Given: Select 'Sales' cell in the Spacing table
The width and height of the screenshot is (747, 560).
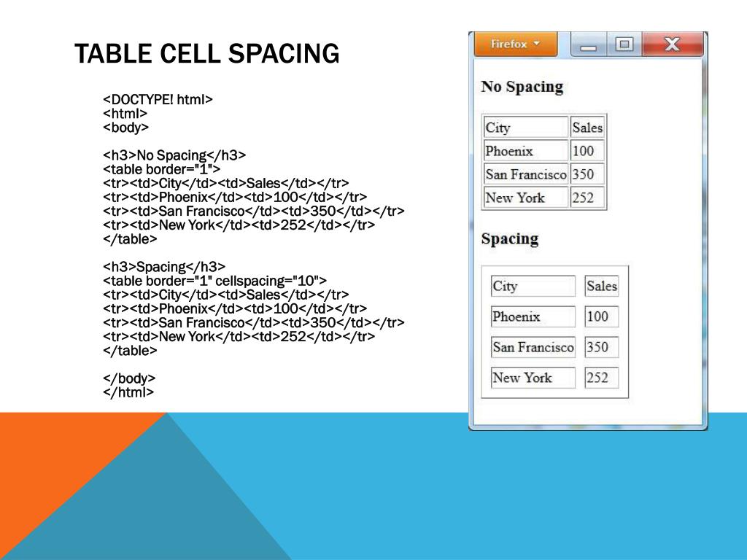Looking at the screenshot, I should pos(602,286).
